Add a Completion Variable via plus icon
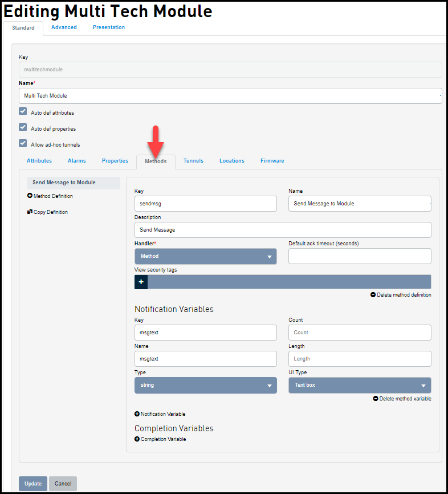 tap(137, 439)
